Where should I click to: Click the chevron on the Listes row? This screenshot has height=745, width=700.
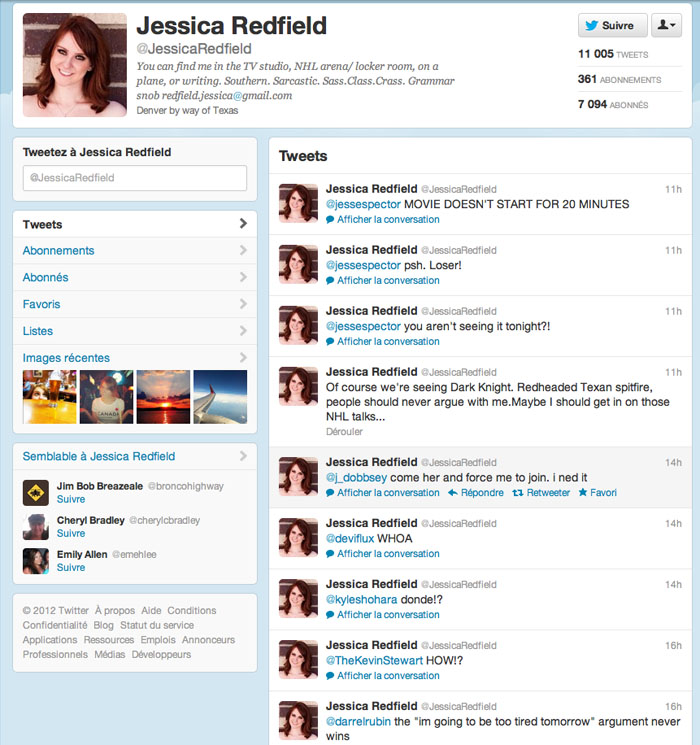pos(243,330)
